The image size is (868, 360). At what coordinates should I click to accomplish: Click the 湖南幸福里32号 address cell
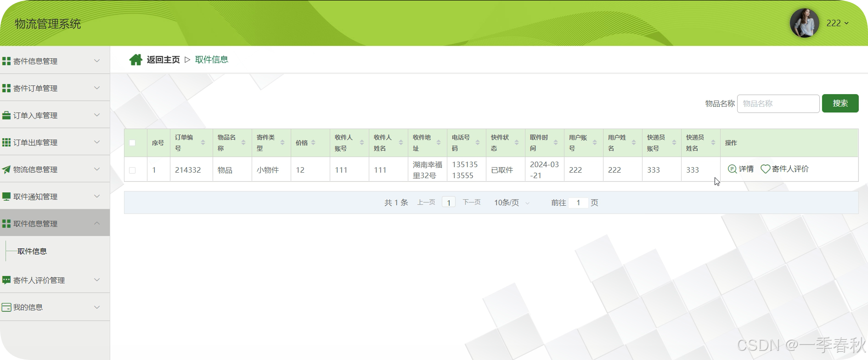(428, 170)
